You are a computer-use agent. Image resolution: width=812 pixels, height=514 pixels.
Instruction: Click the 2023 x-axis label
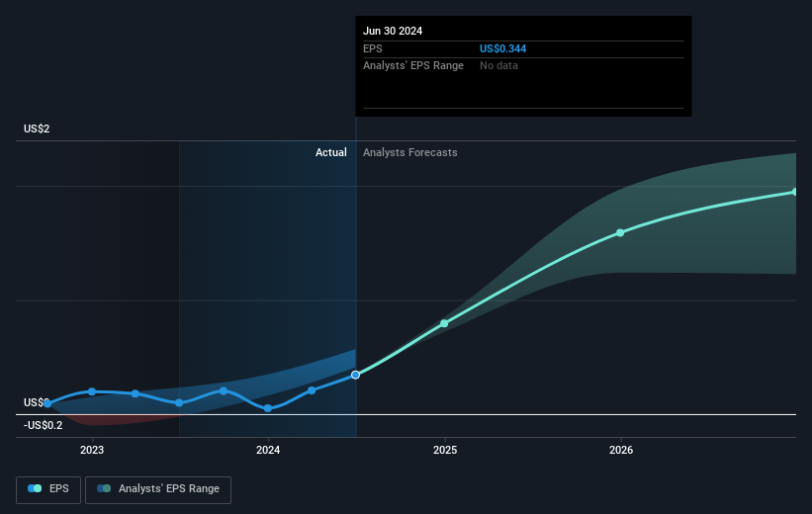92,450
